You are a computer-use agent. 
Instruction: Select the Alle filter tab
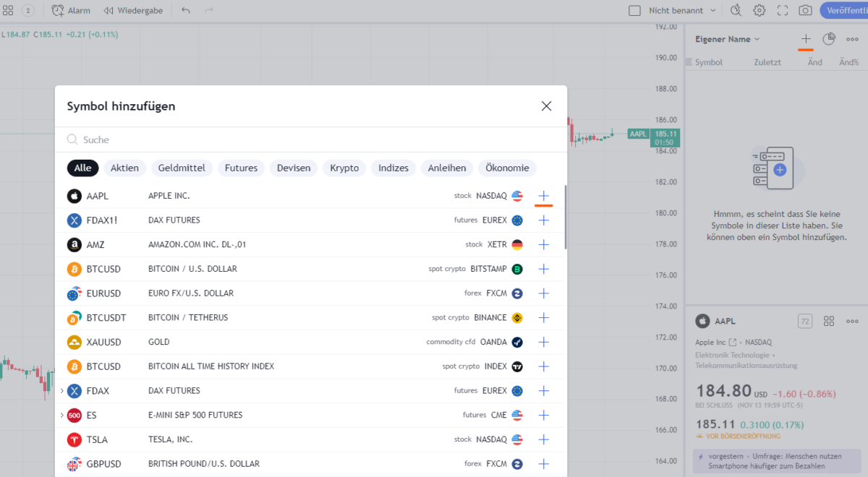(82, 168)
